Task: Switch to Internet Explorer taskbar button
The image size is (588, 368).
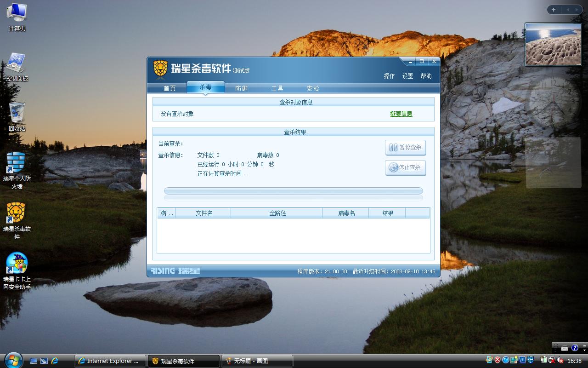Action: pos(110,361)
